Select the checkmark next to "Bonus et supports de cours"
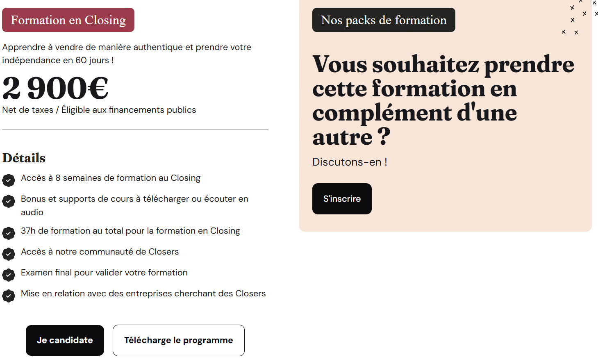The width and height of the screenshot is (598, 364). (x=9, y=201)
